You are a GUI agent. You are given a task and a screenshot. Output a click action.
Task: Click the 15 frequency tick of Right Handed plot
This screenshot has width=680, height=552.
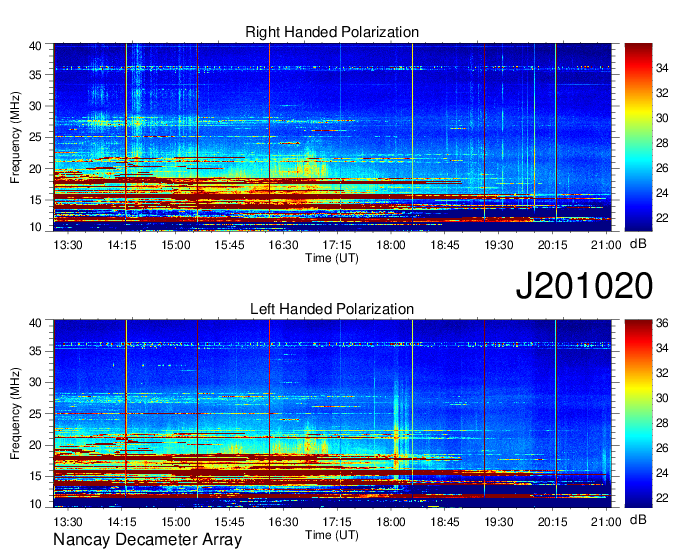pyautogui.click(x=35, y=200)
